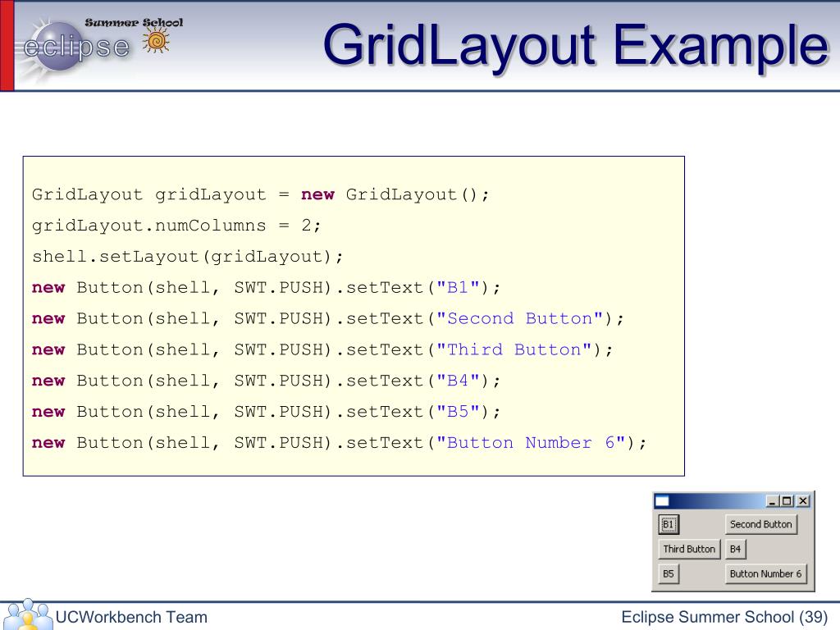Click the "B4" string in the code
840x630 pixels.
(458, 381)
